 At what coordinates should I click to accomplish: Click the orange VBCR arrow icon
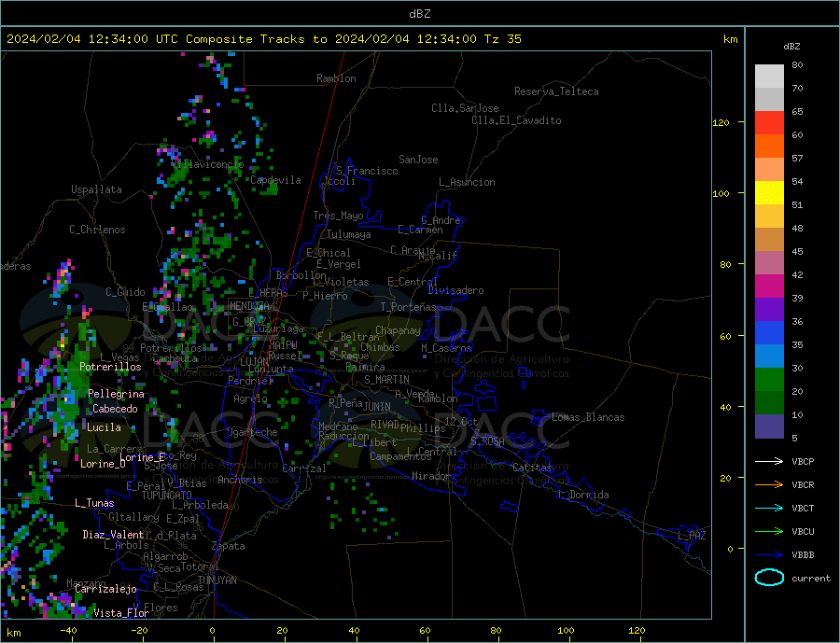click(x=769, y=485)
